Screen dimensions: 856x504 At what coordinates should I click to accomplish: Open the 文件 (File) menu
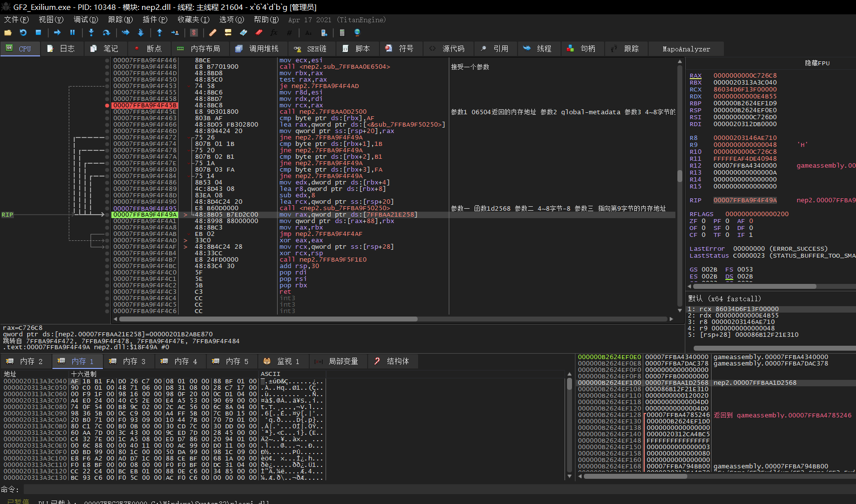click(x=16, y=20)
